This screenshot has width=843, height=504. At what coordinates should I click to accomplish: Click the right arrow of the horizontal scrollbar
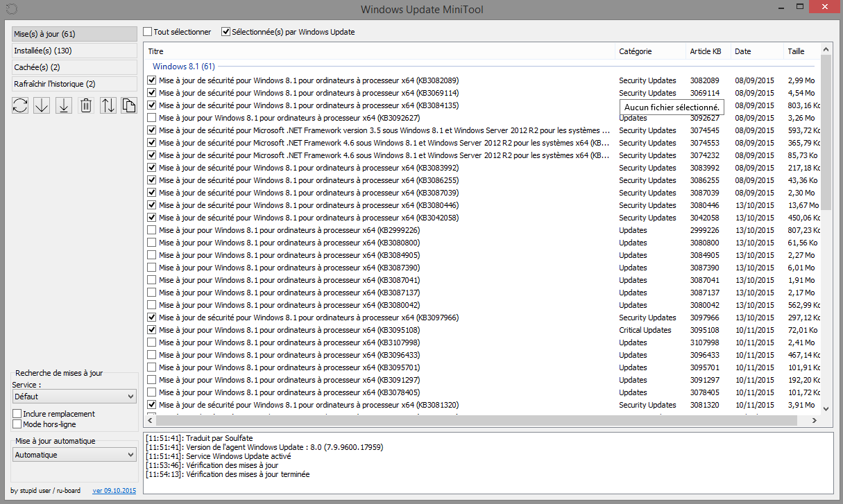pos(815,419)
